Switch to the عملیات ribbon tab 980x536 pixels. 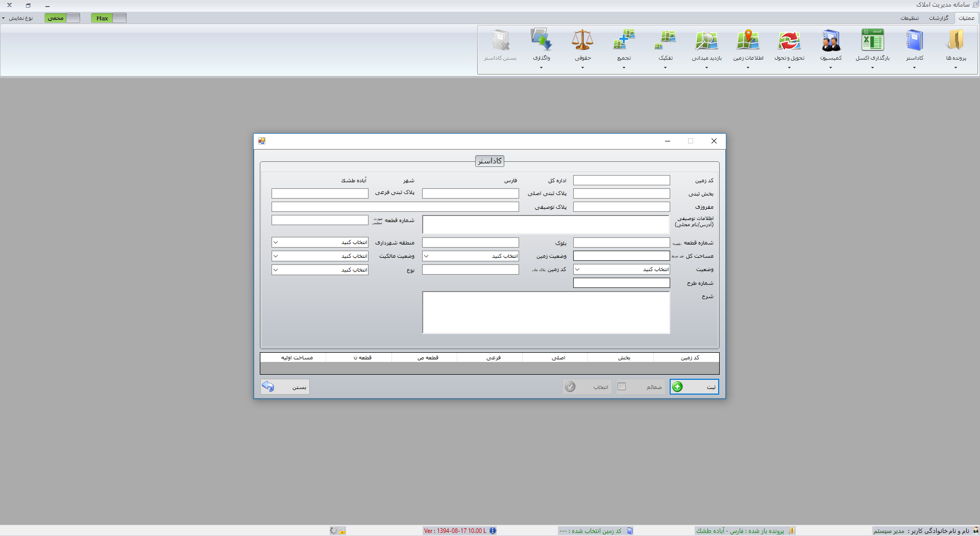coord(966,18)
